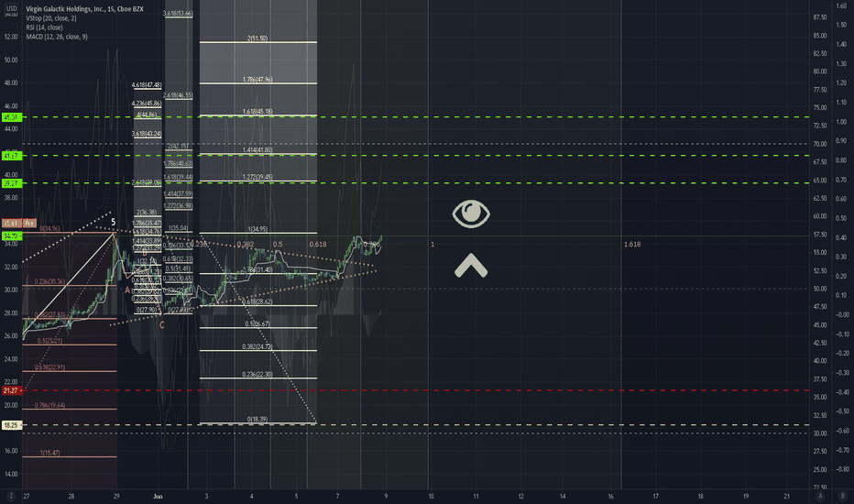Viewport: 854px width, 504px height.
Task: Click the wave C label
Action: [x=162, y=325]
